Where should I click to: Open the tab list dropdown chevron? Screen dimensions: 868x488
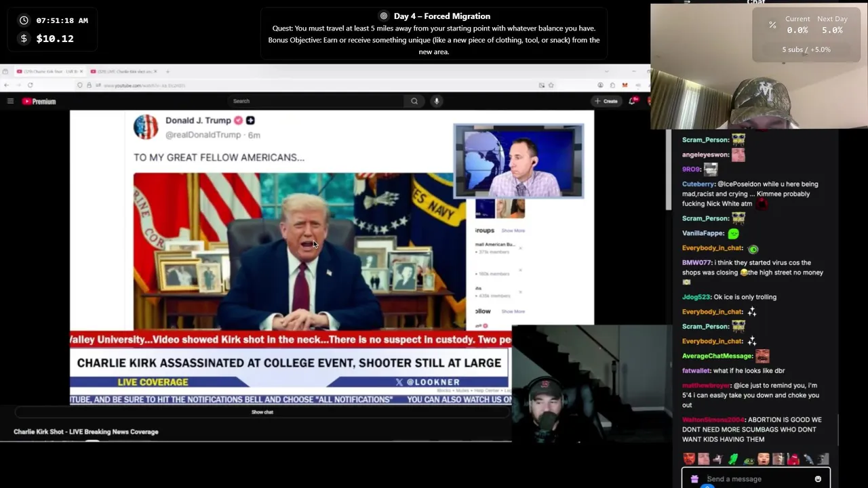tap(607, 71)
